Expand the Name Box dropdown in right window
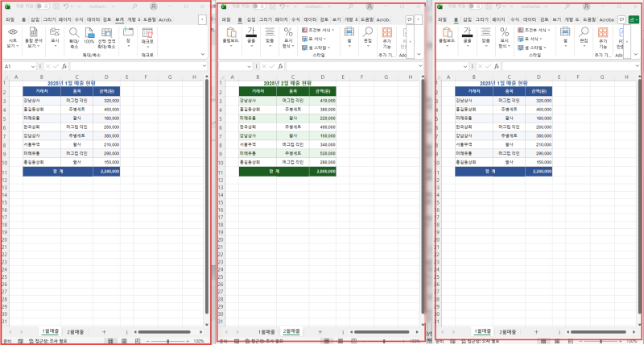The image size is (644, 345). [x=466, y=66]
